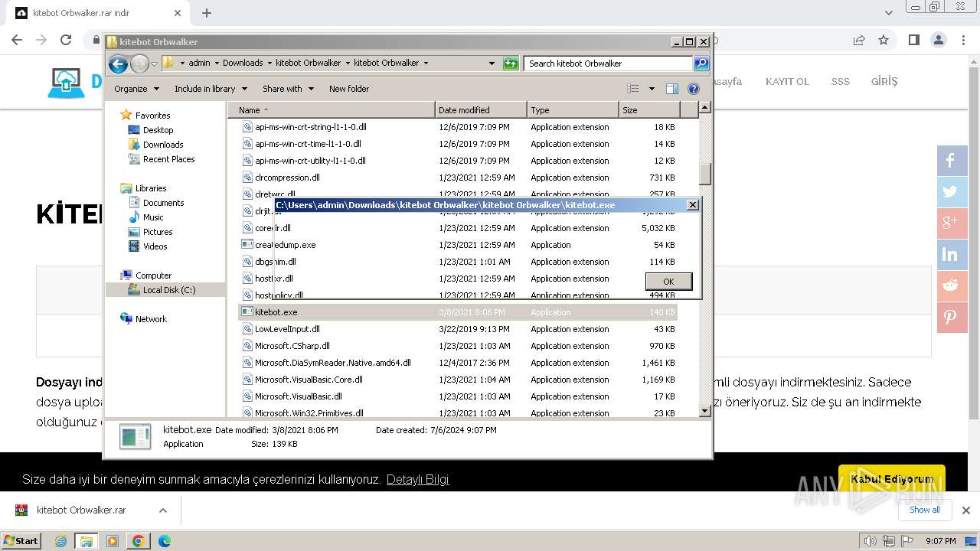Open Chrome profile avatar icon
This screenshot has height=551, width=980.
coord(939,41)
